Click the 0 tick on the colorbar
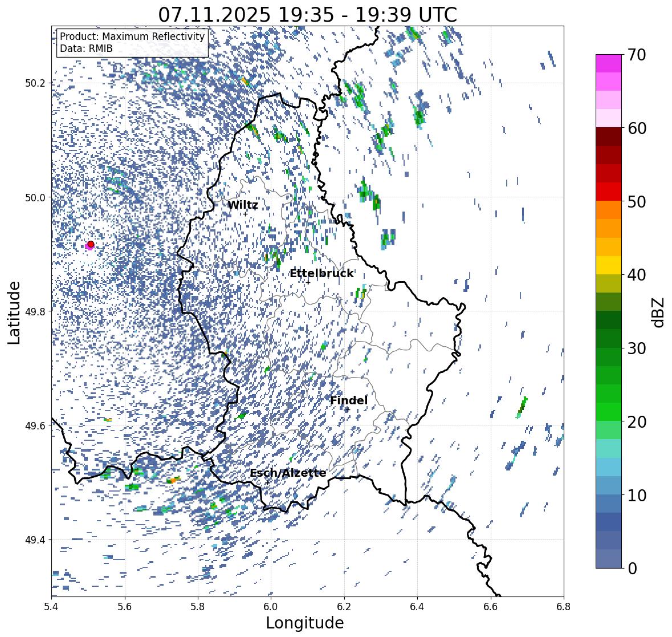The height and width of the screenshot is (637, 672). tap(632, 569)
